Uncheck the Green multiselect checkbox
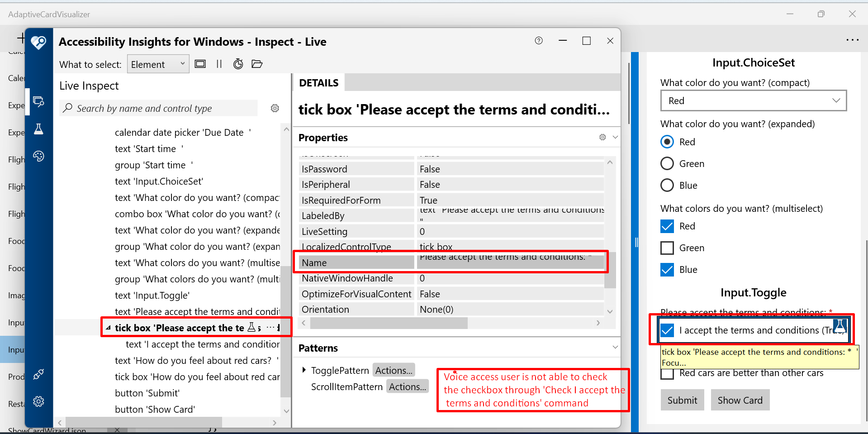 (x=667, y=248)
